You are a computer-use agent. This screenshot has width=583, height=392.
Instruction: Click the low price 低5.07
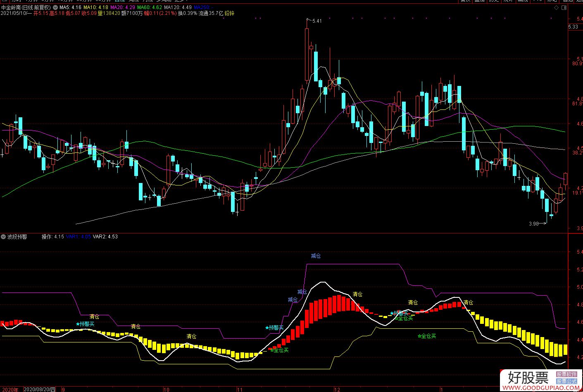point(73,13)
